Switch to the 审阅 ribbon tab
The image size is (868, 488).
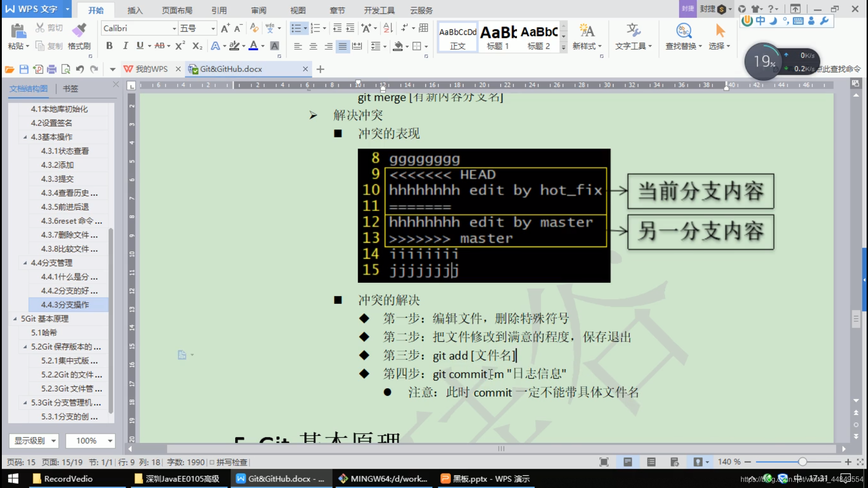(x=259, y=10)
